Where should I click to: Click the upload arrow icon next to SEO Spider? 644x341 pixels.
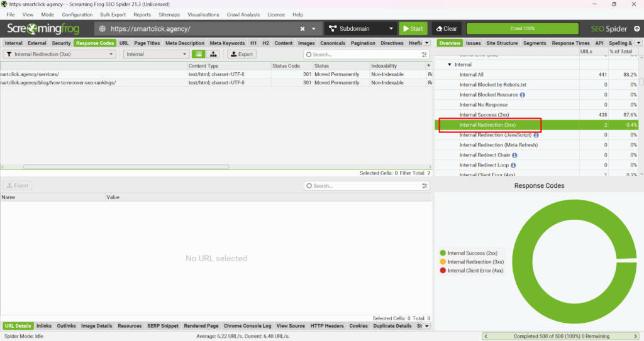636,29
